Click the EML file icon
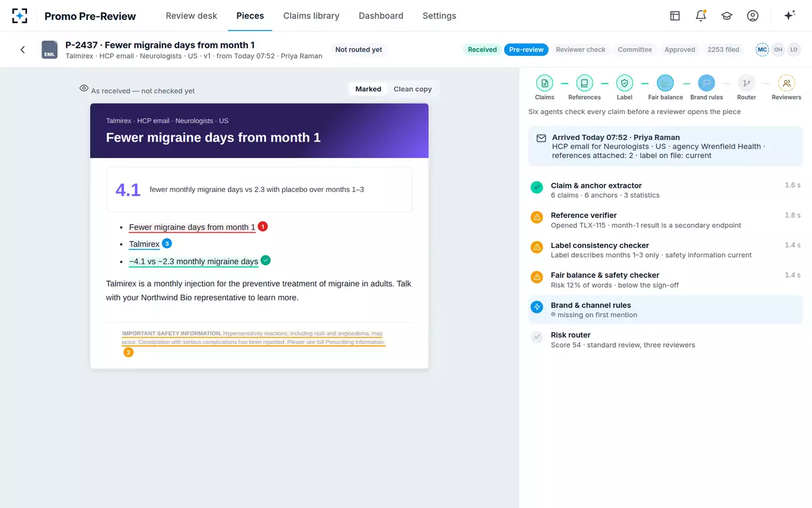 (x=50, y=50)
